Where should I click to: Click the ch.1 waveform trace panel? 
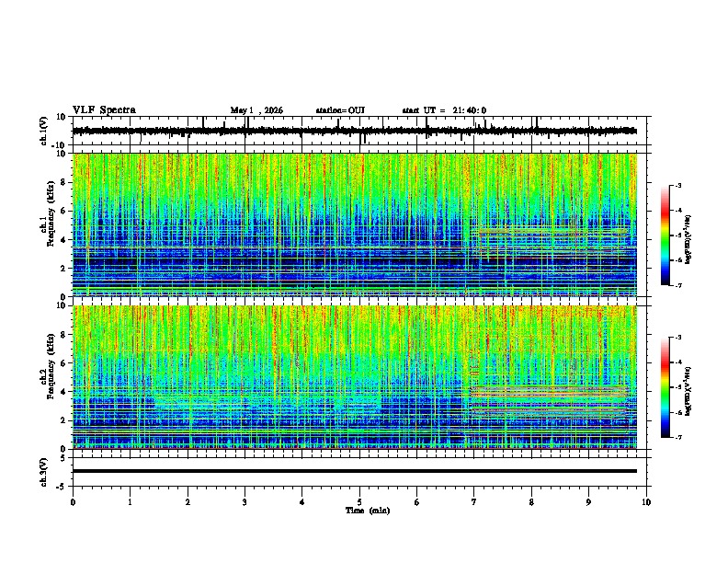(355, 131)
